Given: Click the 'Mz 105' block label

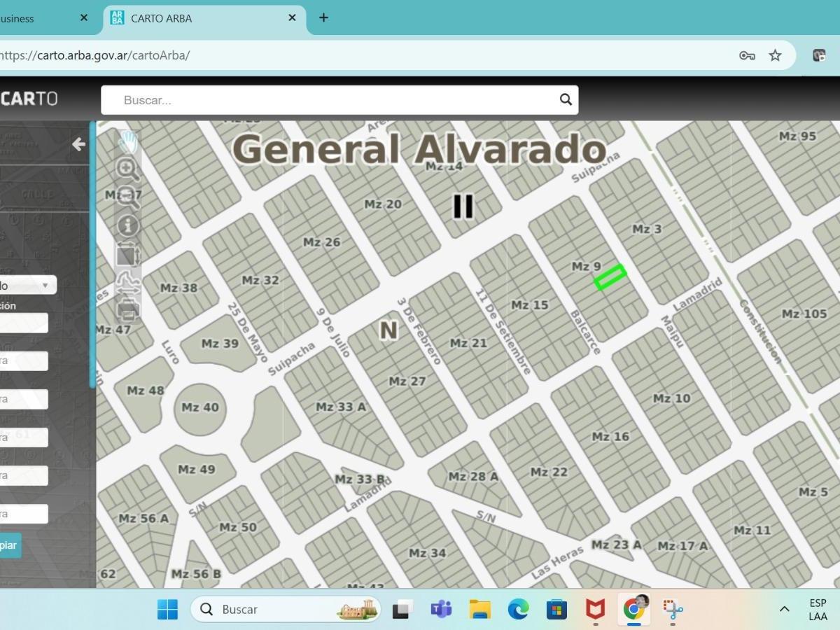Looking at the screenshot, I should pyautogui.click(x=804, y=314).
